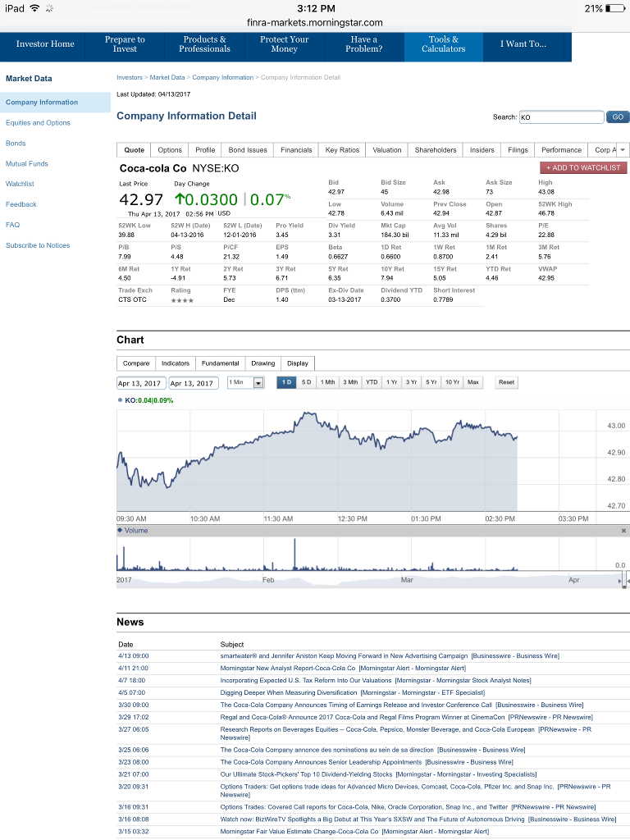The image size is (630, 840).
Task: Select the YTD chart range
Action: 372,382
